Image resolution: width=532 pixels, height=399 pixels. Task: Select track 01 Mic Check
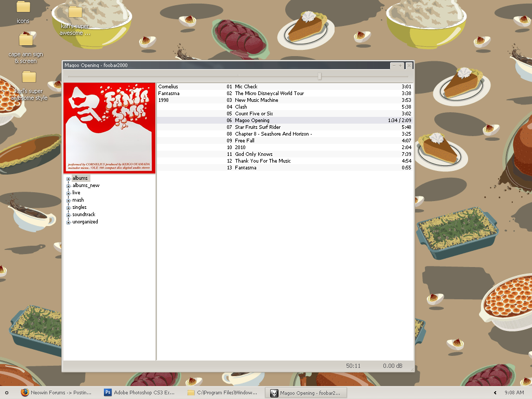point(284,87)
